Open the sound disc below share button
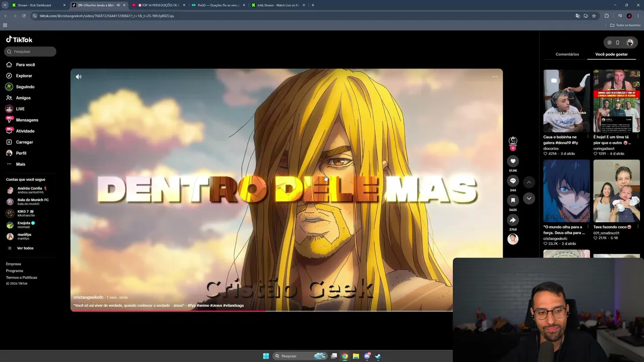Viewport: 644px width, 362px height. (513, 239)
